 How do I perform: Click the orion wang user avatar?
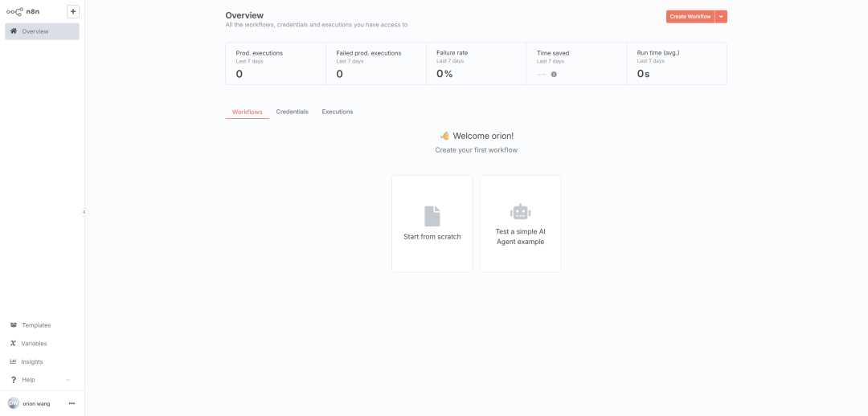tap(14, 403)
